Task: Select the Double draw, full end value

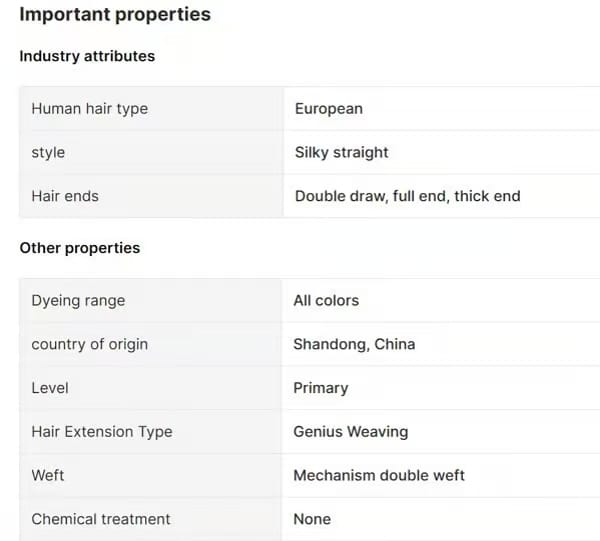Action: point(407,196)
